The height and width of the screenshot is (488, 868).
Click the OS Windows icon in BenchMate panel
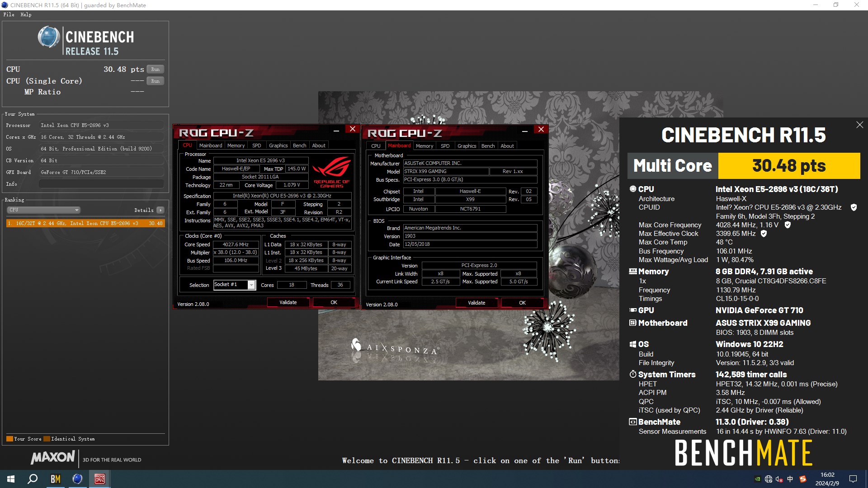633,344
